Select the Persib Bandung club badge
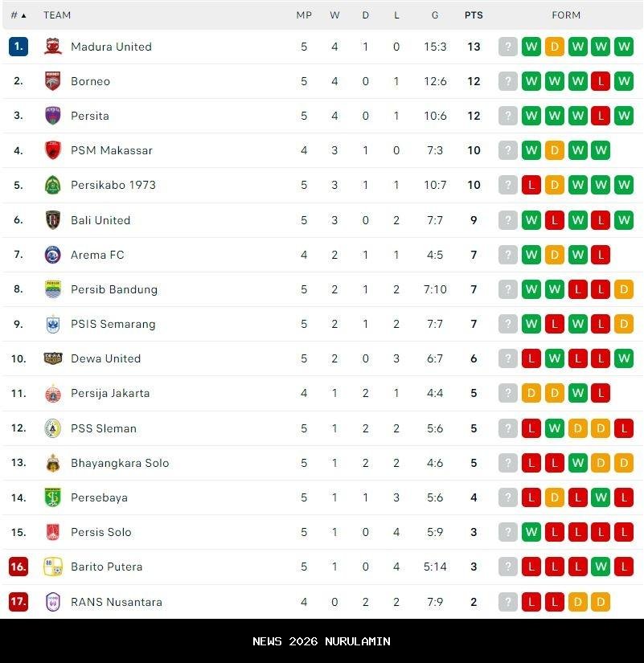This screenshot has width=644, height=663. coord(52,289)
